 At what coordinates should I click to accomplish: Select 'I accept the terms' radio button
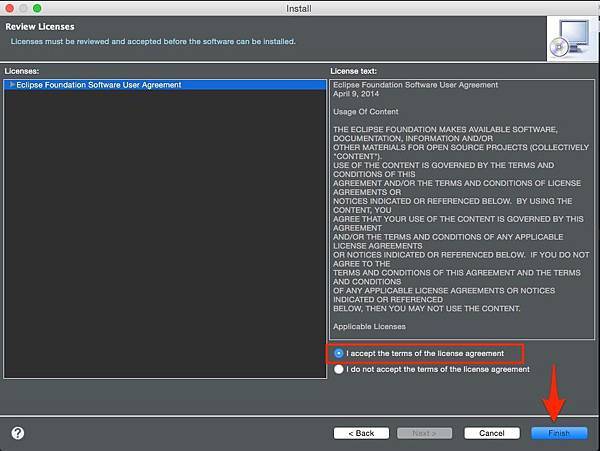coord(338,353)
